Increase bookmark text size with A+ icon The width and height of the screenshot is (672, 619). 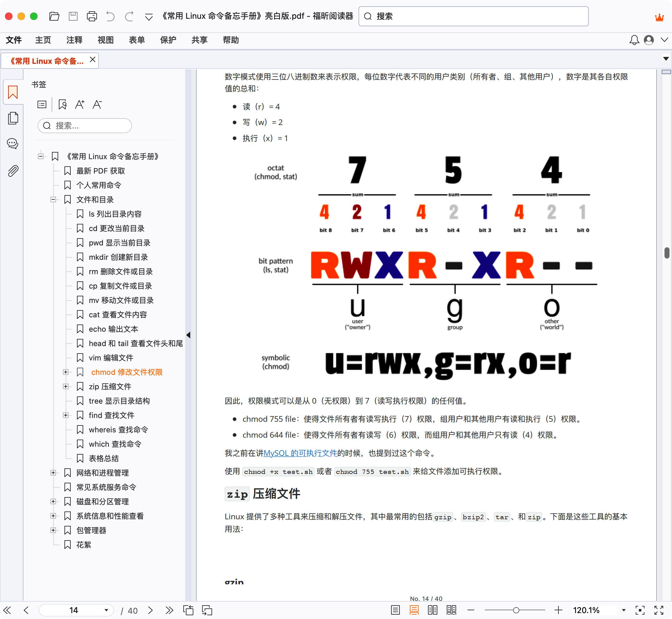[x=80, y=104]
